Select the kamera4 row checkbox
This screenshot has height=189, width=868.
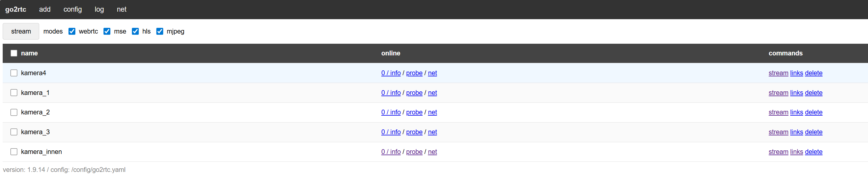(14, 73)
